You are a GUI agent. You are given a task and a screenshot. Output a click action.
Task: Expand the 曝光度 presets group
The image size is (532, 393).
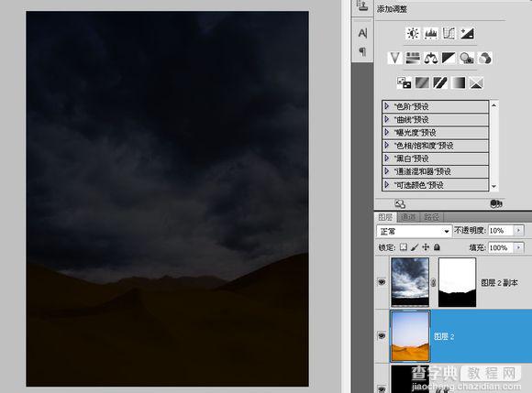coord(386,132)
